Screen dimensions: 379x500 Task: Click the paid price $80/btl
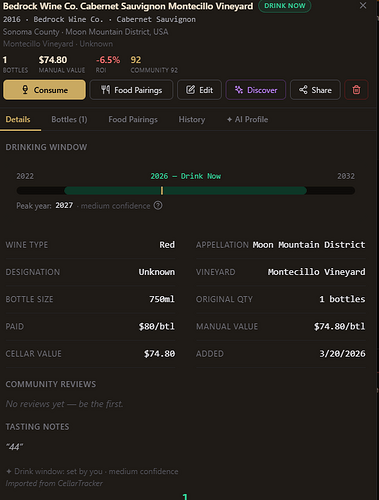(157, 326)
